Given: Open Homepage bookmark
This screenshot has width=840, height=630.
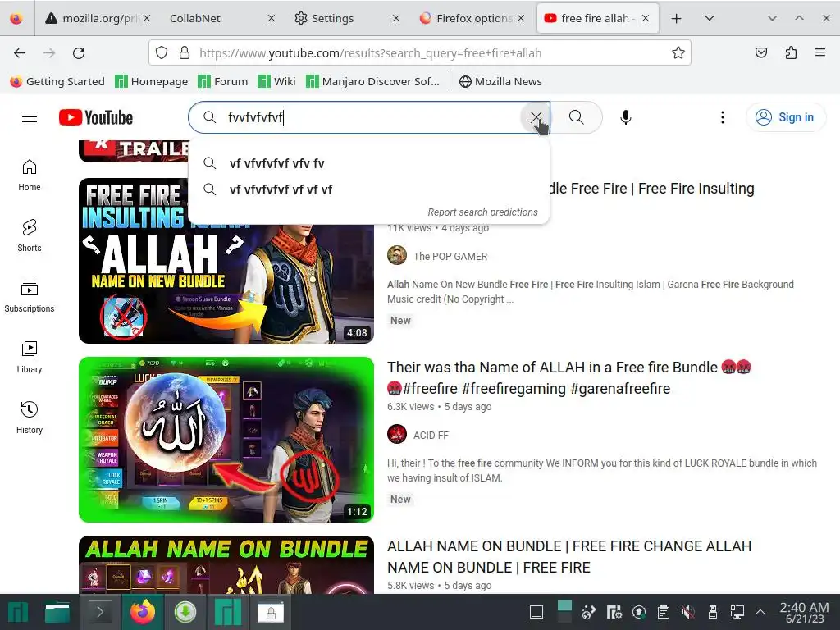Looking at the screenshot, I should 152,81.
